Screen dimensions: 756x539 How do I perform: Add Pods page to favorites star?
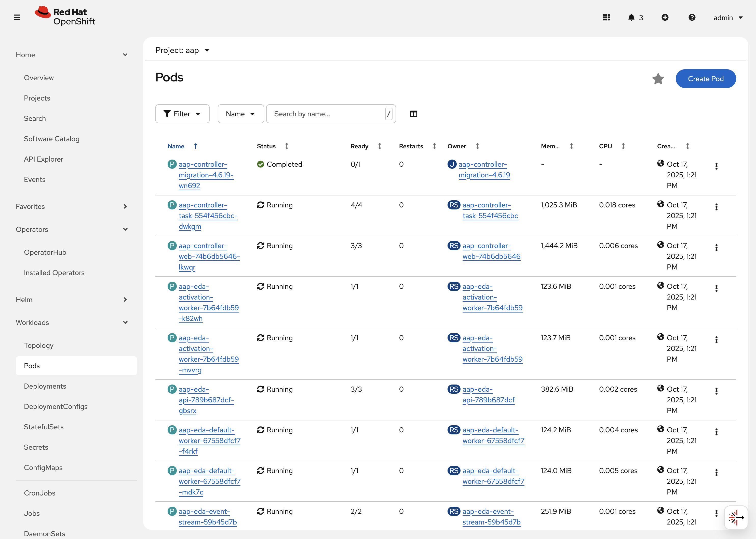pos(658,79)
